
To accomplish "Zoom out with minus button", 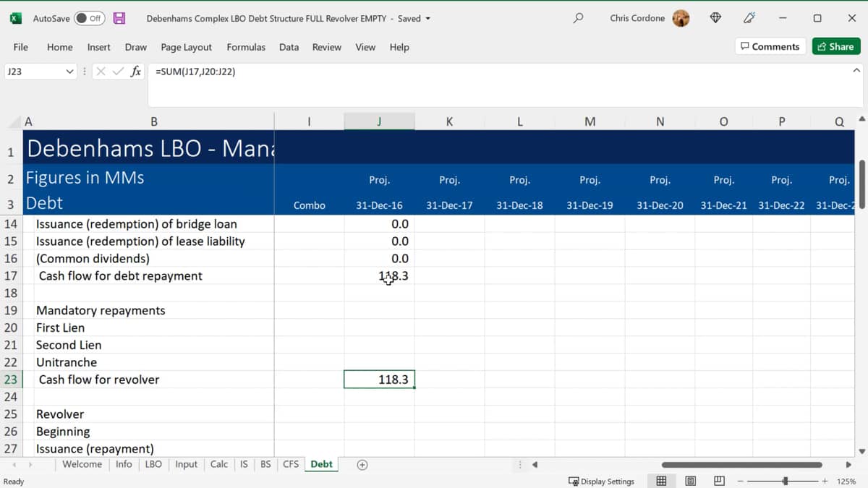I will point(741,481).
